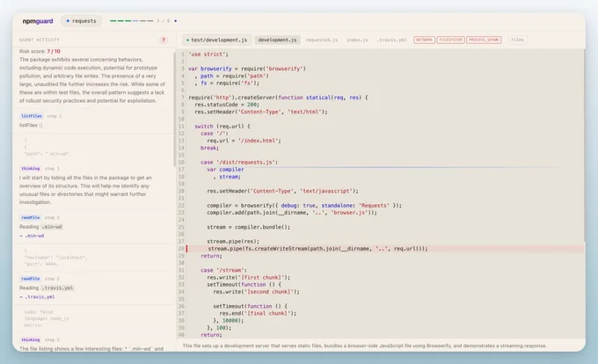This screenshot has height=364, width=598.
Task: Click the case '/stream' code line
Action: pos(223,270)
